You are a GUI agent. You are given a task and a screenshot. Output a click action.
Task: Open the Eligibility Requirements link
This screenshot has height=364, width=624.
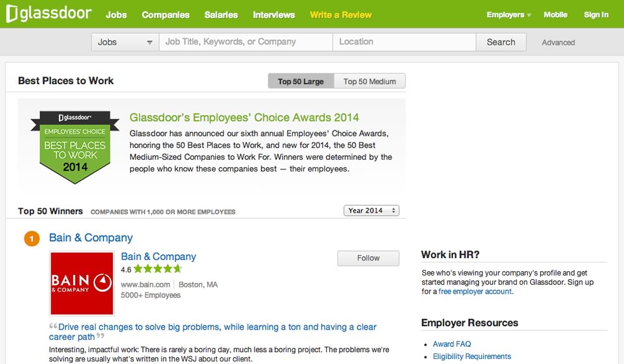pos(472,357)
